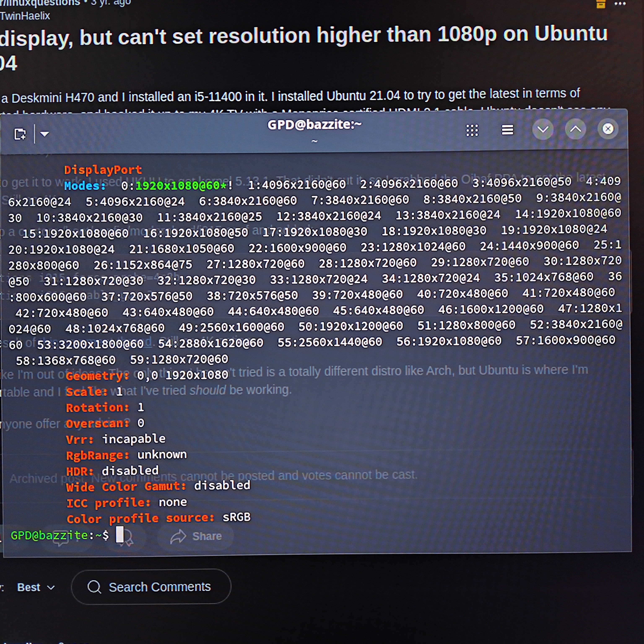Open the post's three-dot options menu
644x644 pixels.
point(620,4)
